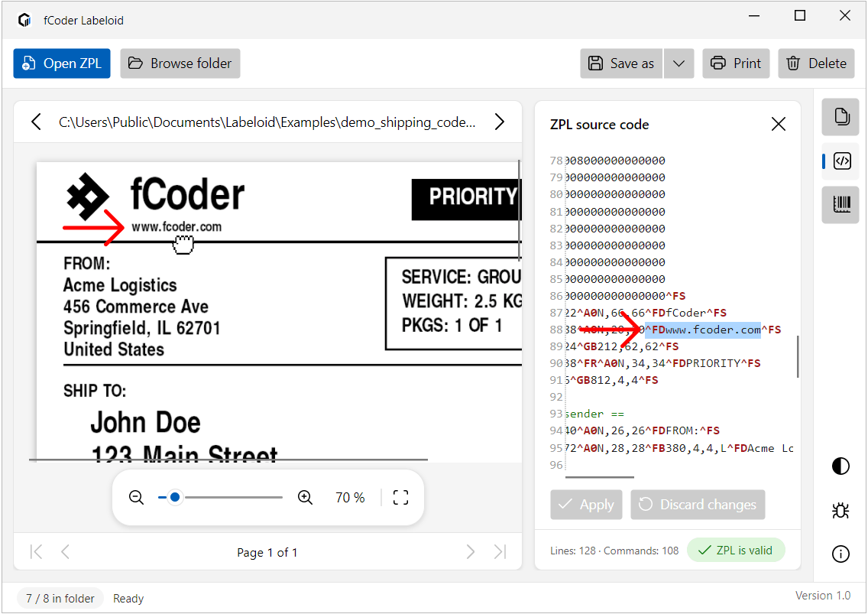This screenshot has height=614, width=868.
Task: Click the label preview horizontal scrollbar
Action: point(228,460)
